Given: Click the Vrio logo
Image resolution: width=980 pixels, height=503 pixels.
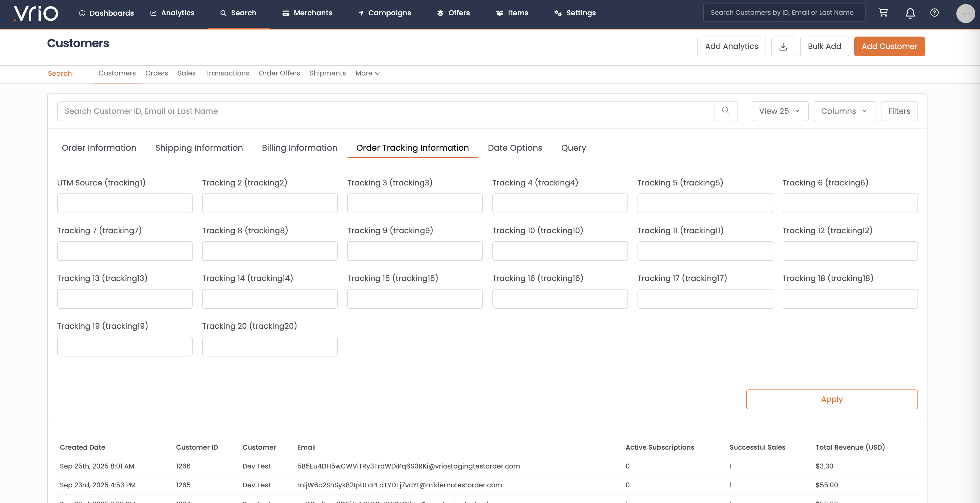Looking at the screenshot, I should tap(36, 13).
